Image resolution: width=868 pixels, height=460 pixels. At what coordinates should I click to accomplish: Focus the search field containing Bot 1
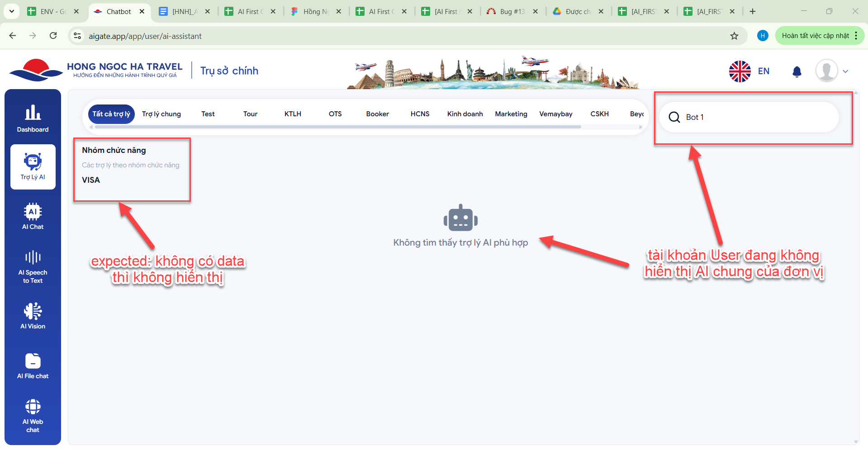pos(755,117)
